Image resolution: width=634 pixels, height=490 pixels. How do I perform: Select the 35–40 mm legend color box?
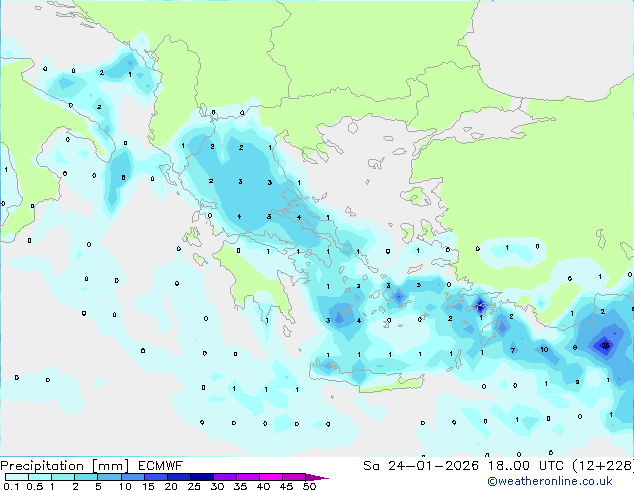click(248, 477)
